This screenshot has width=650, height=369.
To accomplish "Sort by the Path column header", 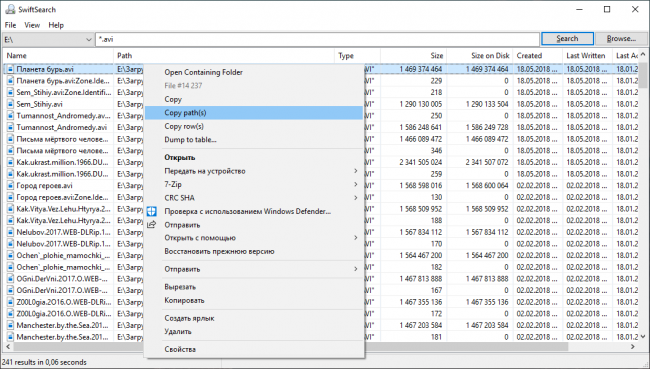I will tap(224, 56).
